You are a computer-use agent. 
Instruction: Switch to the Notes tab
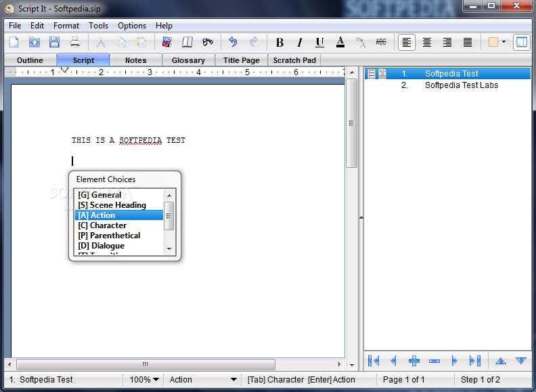pyautogui.click(x=136, y=60)
